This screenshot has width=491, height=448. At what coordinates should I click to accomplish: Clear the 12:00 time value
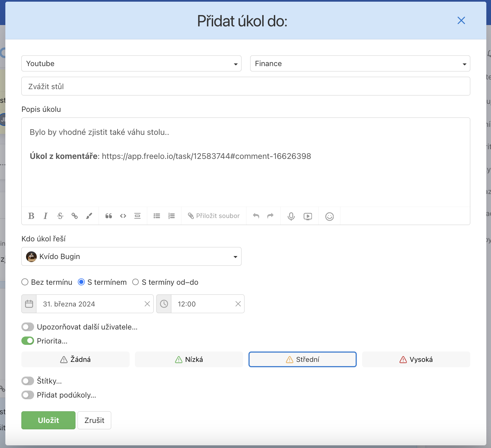point(238,304)
